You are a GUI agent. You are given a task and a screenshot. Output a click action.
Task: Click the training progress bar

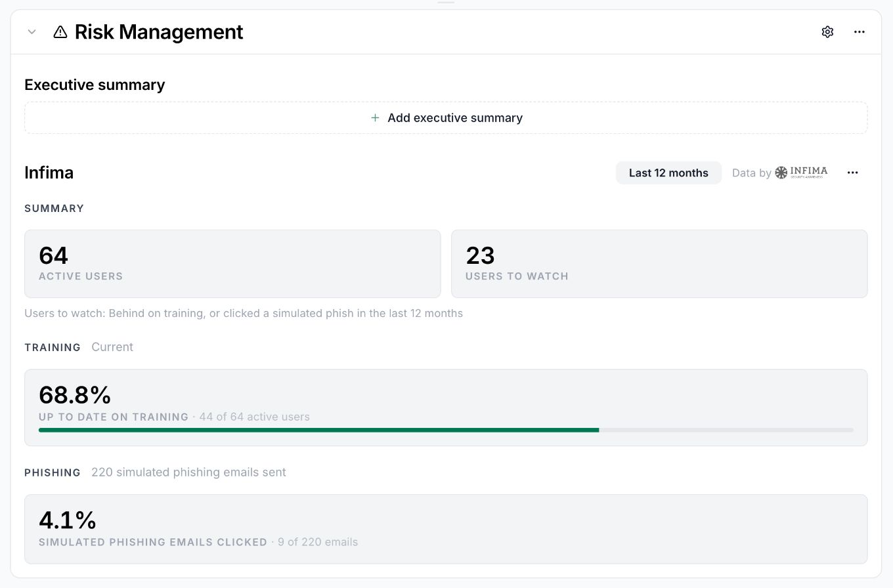click(x=446, y=430)
